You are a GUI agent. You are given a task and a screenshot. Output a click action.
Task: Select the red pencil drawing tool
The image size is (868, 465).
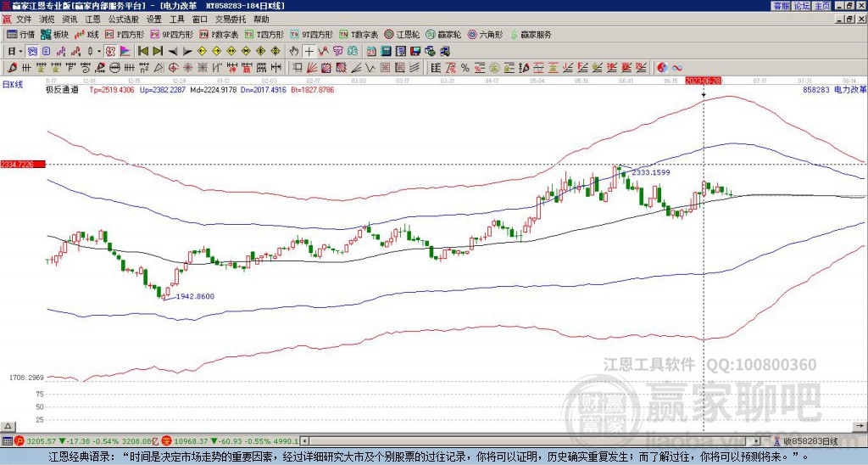click(x=12, y=68)
